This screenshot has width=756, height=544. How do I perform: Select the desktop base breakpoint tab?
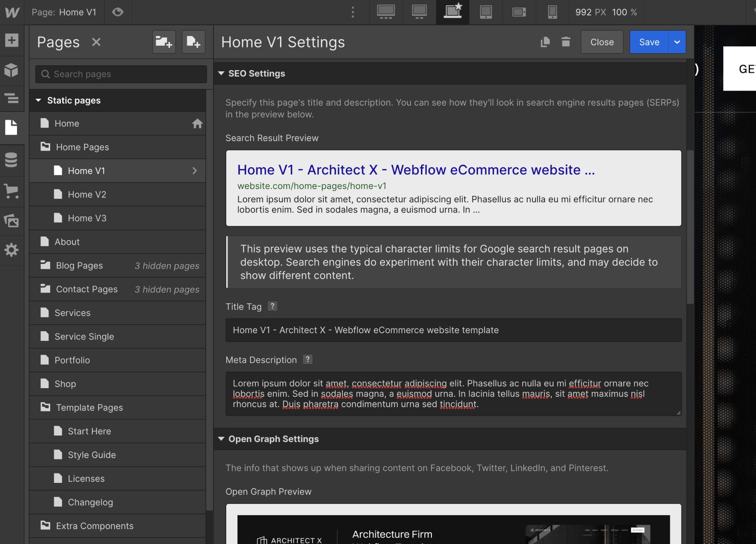tap(452, 12)
